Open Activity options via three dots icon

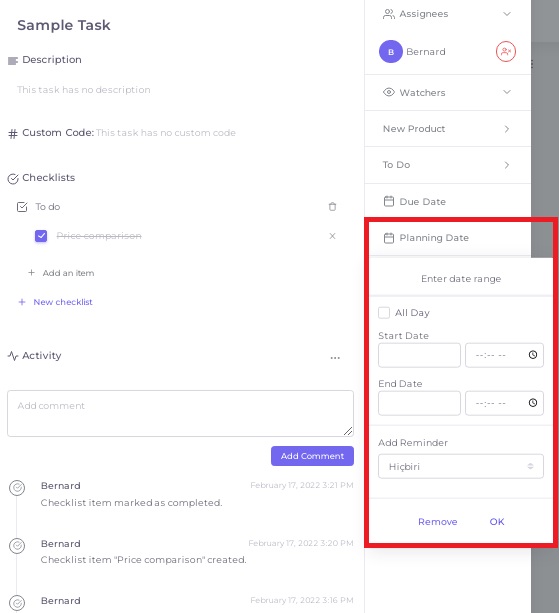pyautogui.click(x=335, y=358)
